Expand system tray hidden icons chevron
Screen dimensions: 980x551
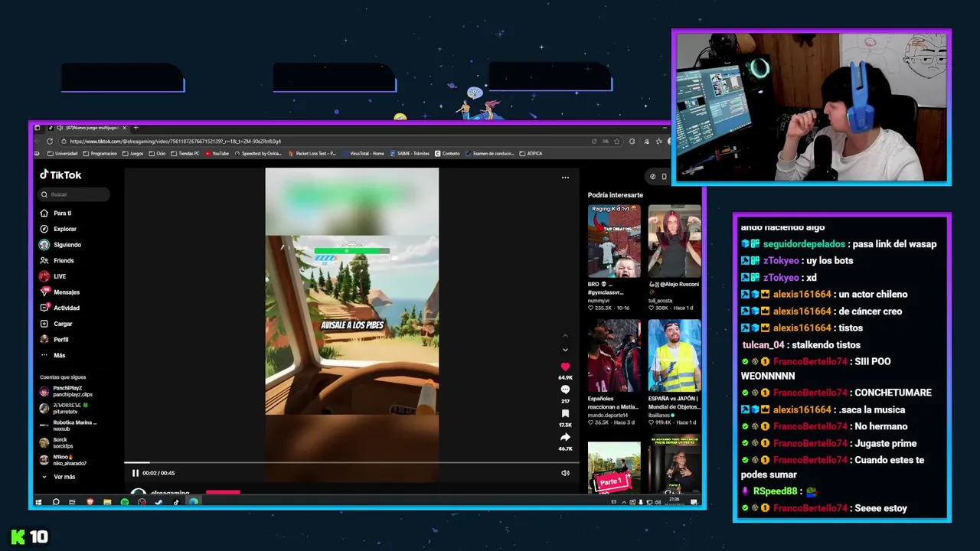tap(624, 502)
